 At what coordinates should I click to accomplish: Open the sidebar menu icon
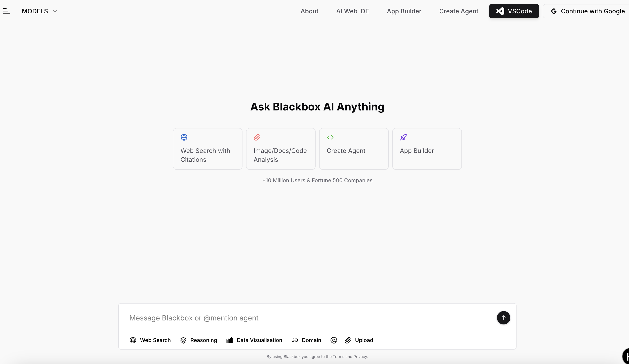pos(6,11)
